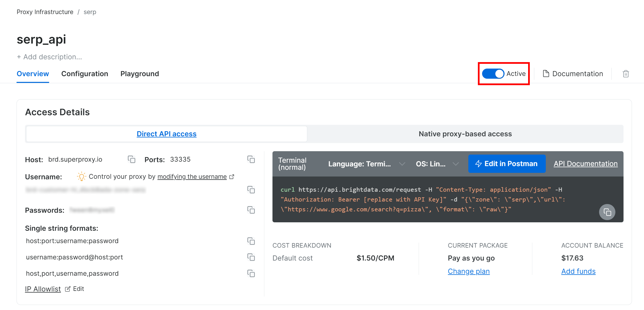Click Add funds under account balance
The image size is (644, 310).
578,271
